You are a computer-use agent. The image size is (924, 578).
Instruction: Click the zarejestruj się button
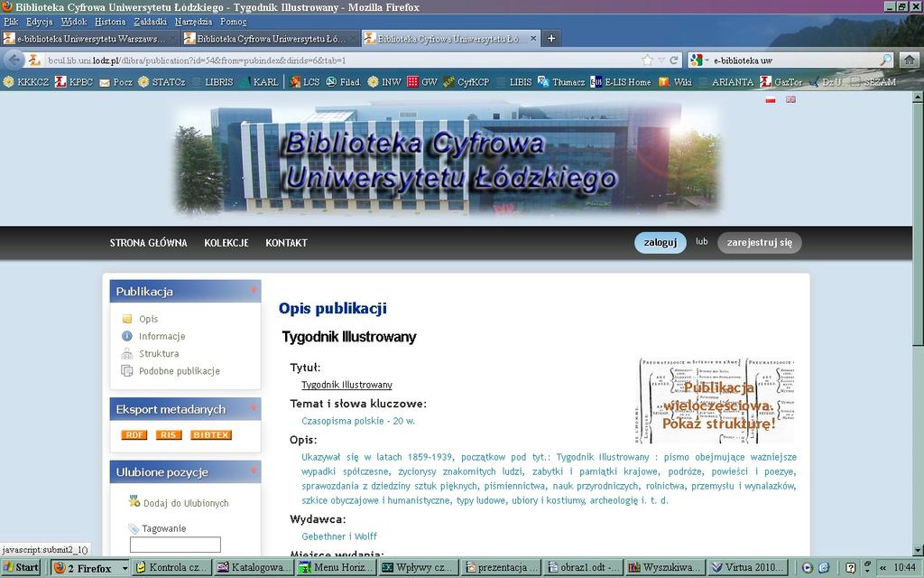760,242
